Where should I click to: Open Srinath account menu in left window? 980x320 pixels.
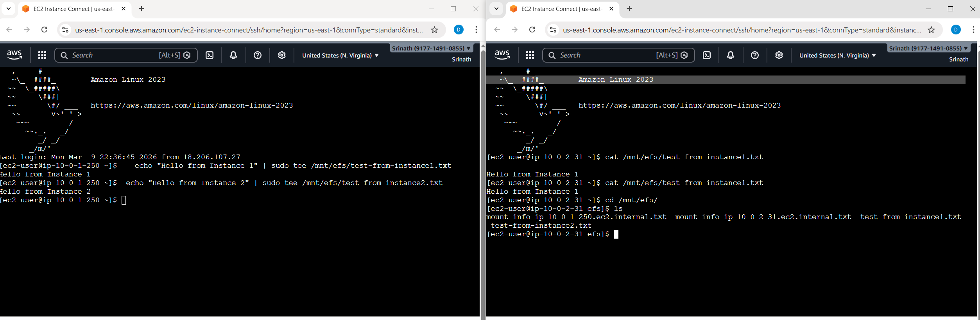[431, 49]
